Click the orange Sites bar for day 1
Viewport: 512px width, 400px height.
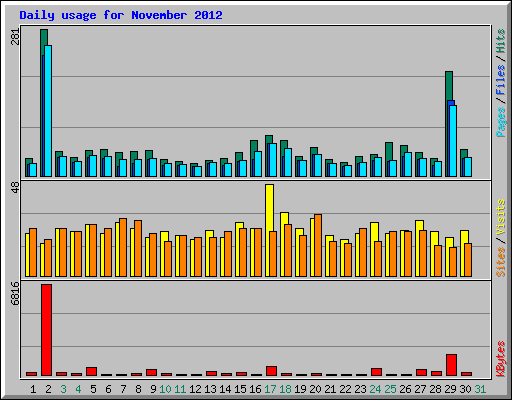(33, 252)
